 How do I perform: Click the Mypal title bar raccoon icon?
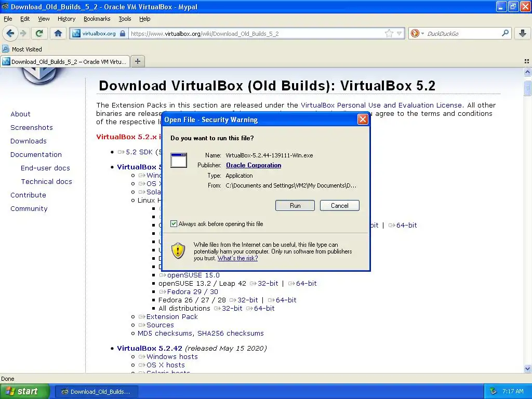point(5,6)
